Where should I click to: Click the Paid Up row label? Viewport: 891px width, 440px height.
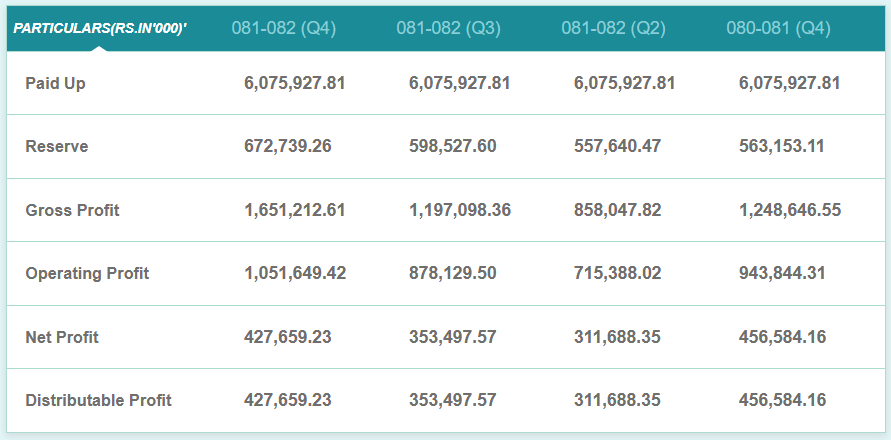(55, 83)
